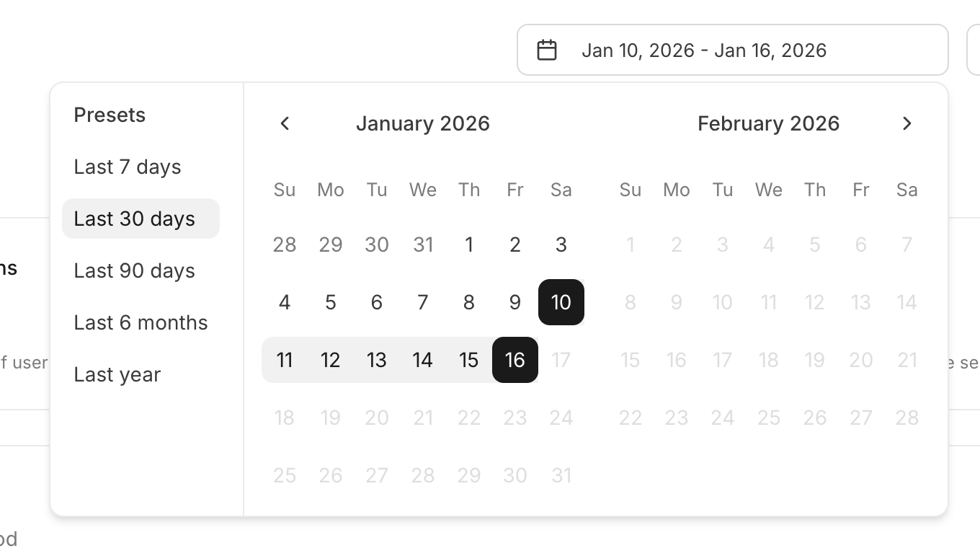The width and height of the screenshot is (980, 551).
Task: Pick the Last 6 months preset
Action: tap(141, 322)
